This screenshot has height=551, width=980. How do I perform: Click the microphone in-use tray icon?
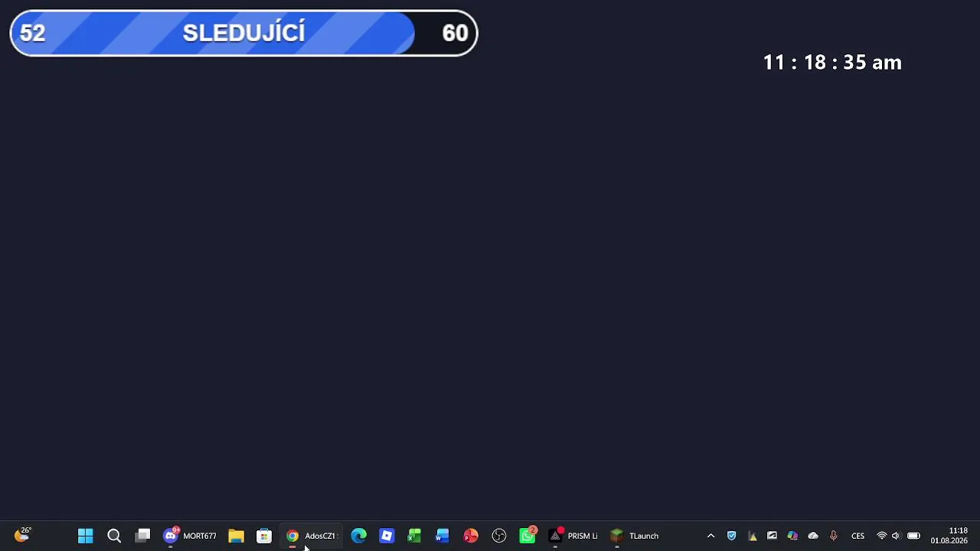click(x=833, y=536)
